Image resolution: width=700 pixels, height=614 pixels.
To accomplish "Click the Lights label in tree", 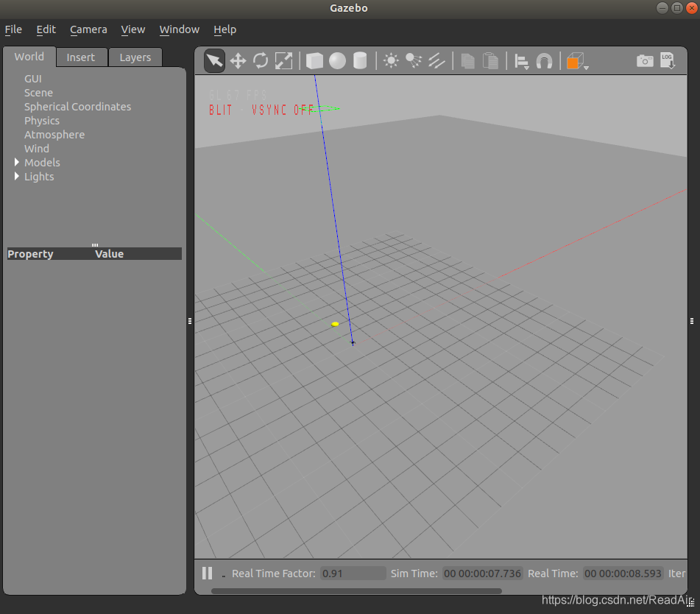I will click(x=39, y=177).
